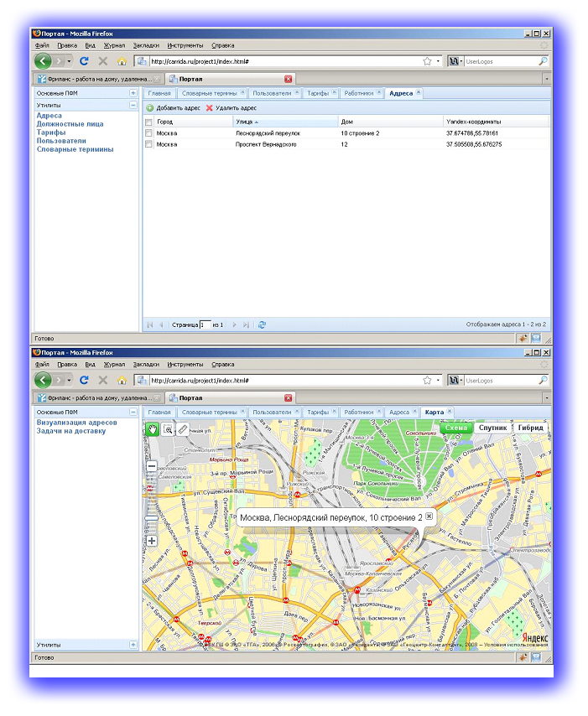This screenshot has width=588, height=716.
Task: Switch map to Гибрид view
Action: (530, 428)
